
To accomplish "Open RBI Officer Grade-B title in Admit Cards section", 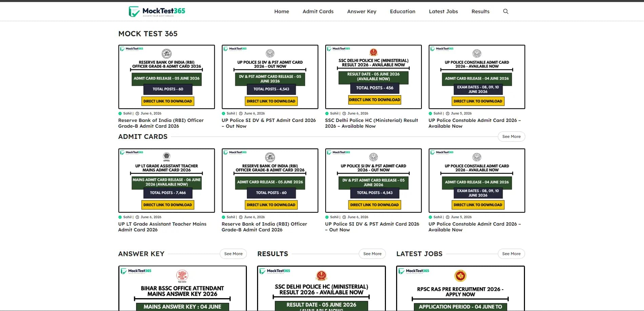I will [x=264, y=227].
